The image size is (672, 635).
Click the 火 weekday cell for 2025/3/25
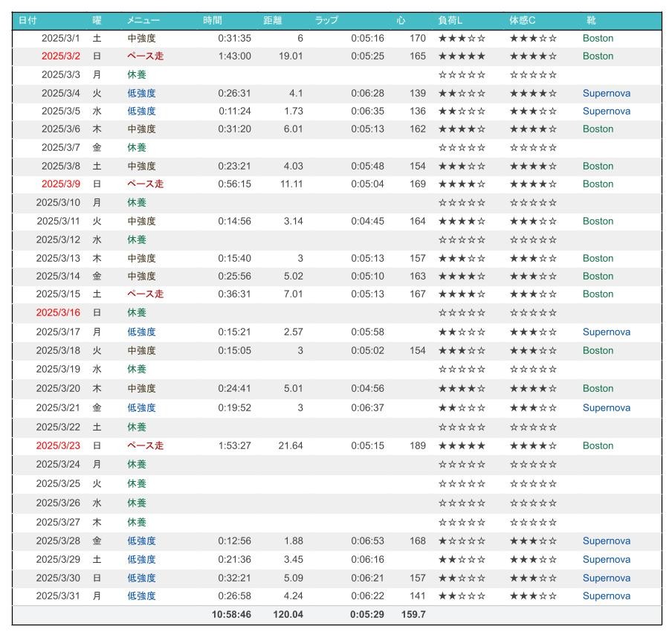point(97,483)
